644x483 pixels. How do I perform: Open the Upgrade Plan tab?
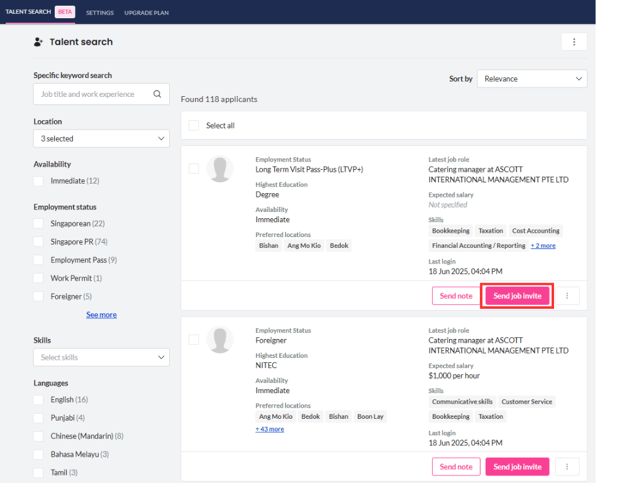[x=147, y=13]
